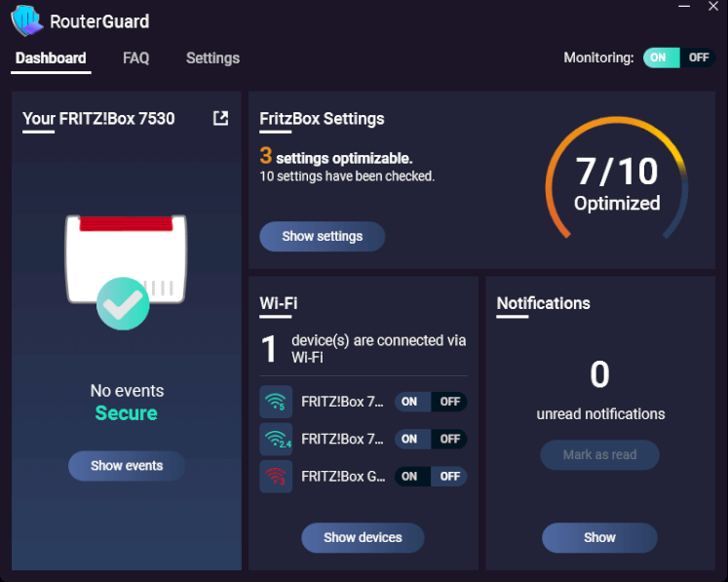Click the 5 GHz Wi-Fi network icon

276,402
